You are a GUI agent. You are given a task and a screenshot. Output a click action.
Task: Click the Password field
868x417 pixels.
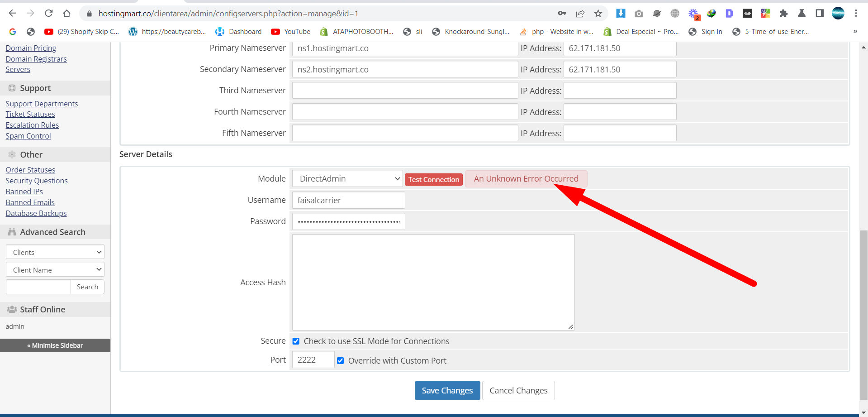point(348,221)
